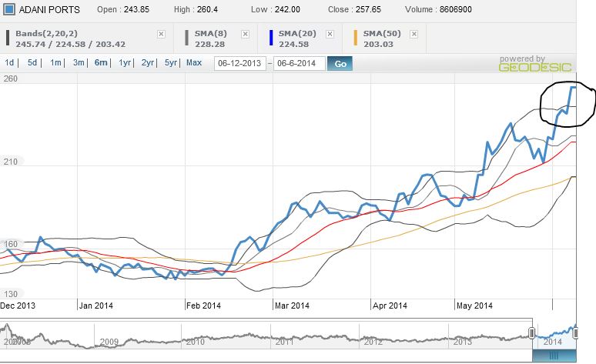596x364 pixels.
Task: Click the 2010 label in navigator
Action: [195, 342]
